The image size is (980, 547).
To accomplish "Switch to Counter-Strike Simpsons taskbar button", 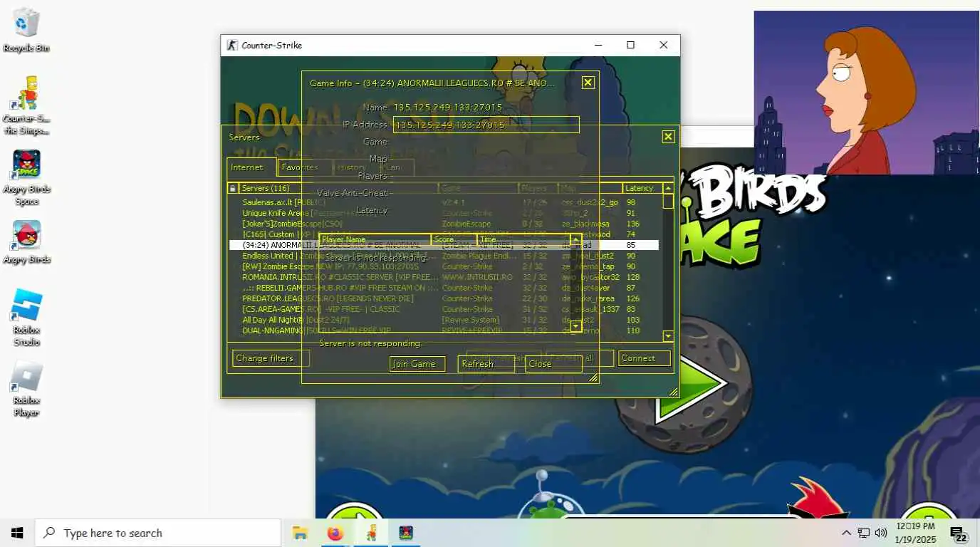I will [x=371, y=533].
